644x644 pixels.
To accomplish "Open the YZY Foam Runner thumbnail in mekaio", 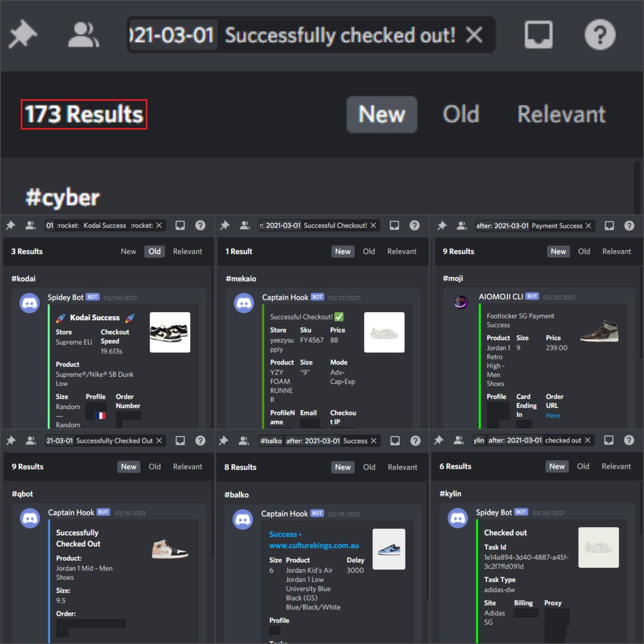I will (x=384, y=332).
